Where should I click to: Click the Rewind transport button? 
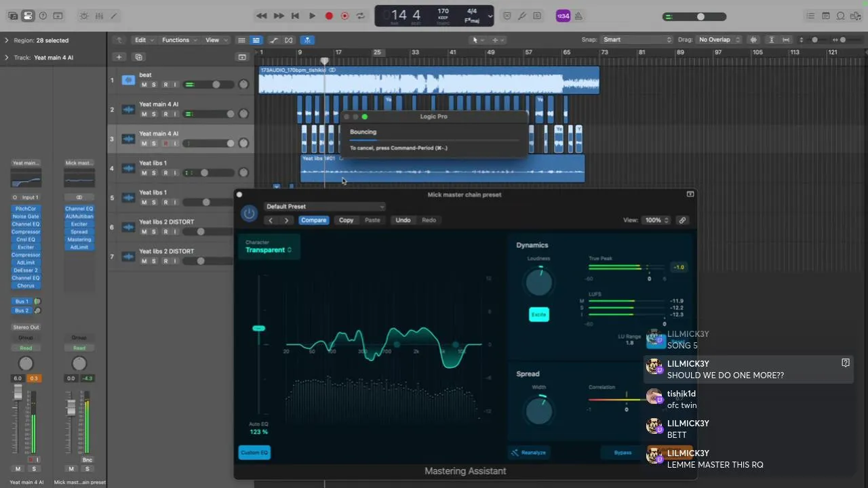[x=262, y=16]
